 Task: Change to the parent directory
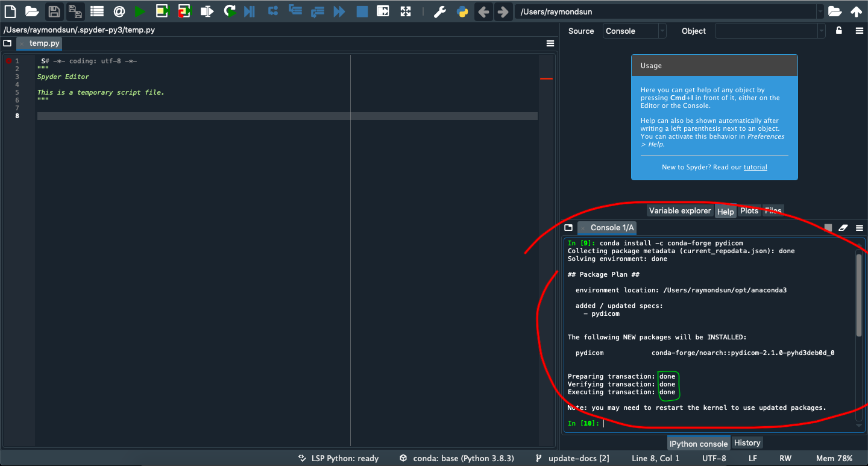857,11
